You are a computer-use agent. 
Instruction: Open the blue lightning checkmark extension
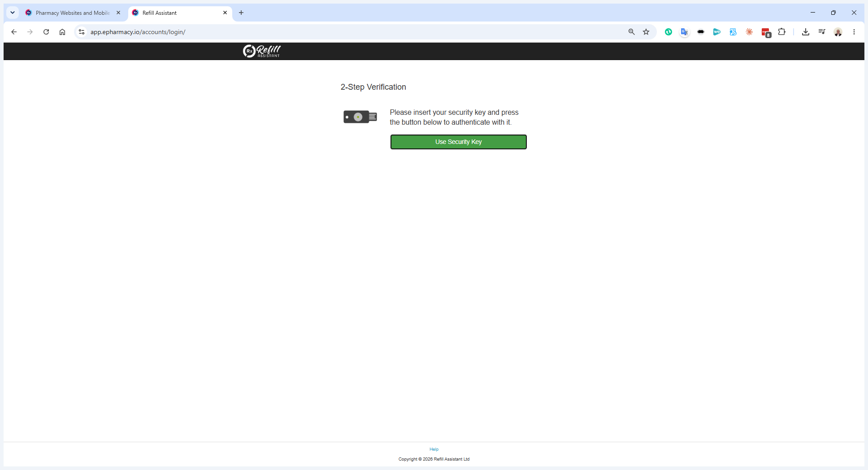click(x=733, y=32)
